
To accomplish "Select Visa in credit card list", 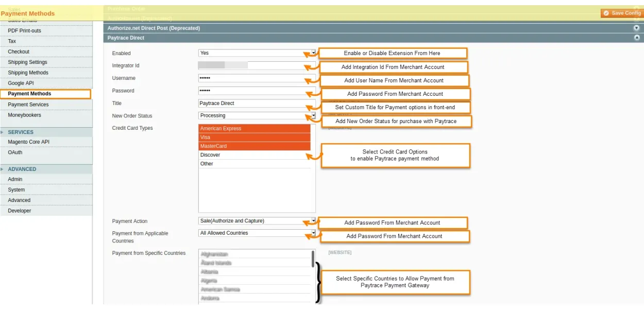I will pos(255,138).
